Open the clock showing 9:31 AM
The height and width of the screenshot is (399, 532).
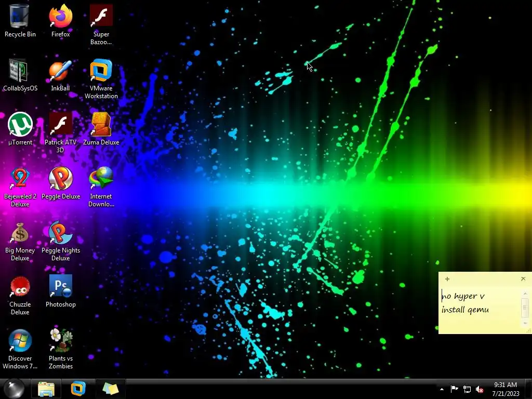click(506, 389)
